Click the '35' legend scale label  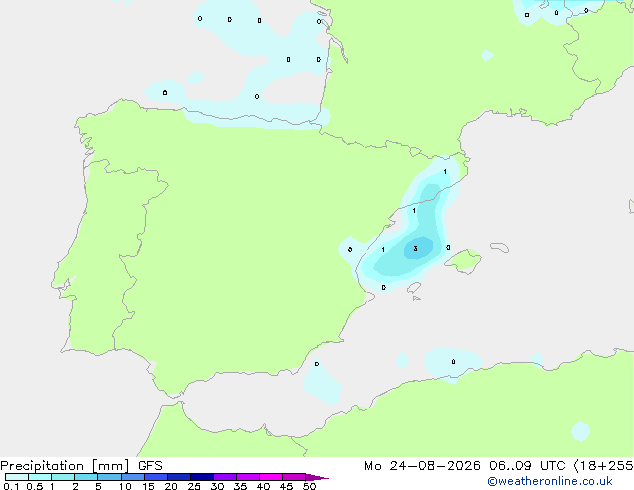pyautogui.click(x=240, y=486)
